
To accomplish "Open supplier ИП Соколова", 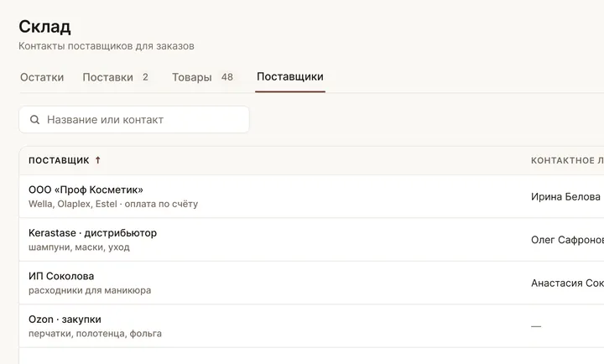I will coord(61,276).
